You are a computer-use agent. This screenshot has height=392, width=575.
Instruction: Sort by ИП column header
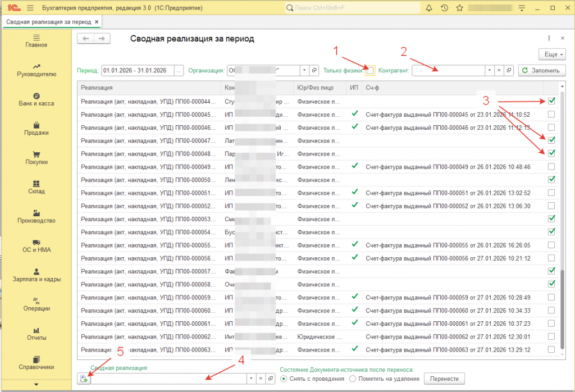click(x=354, y=88)
